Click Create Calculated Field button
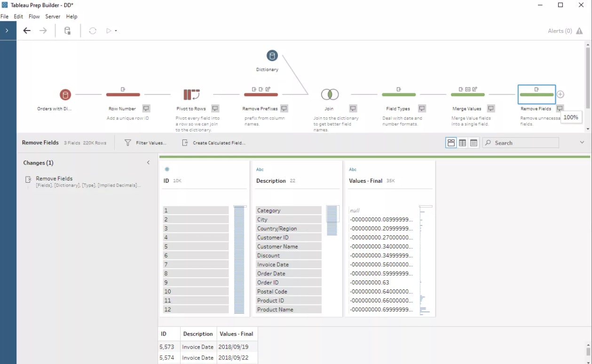The image size is (592, 364). tap(214, 143)
